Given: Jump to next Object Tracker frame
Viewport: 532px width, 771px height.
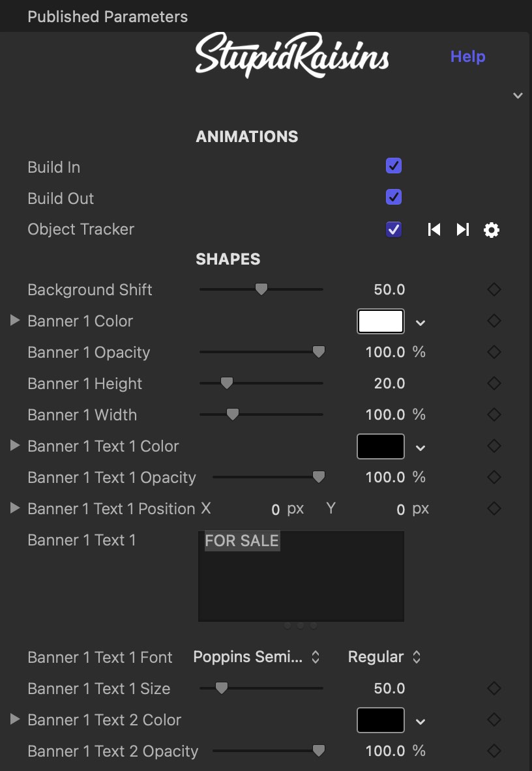Looking at the screenshot, I should [463, 229].
